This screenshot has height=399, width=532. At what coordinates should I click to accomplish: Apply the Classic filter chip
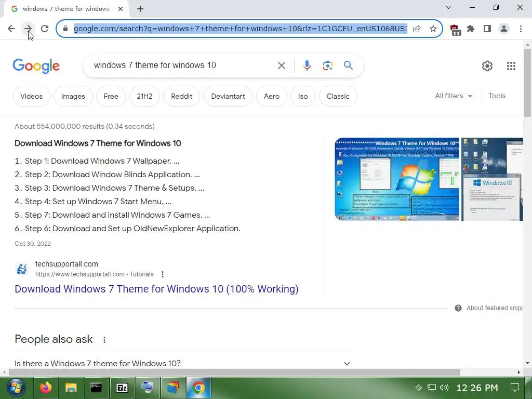[338, 96]
